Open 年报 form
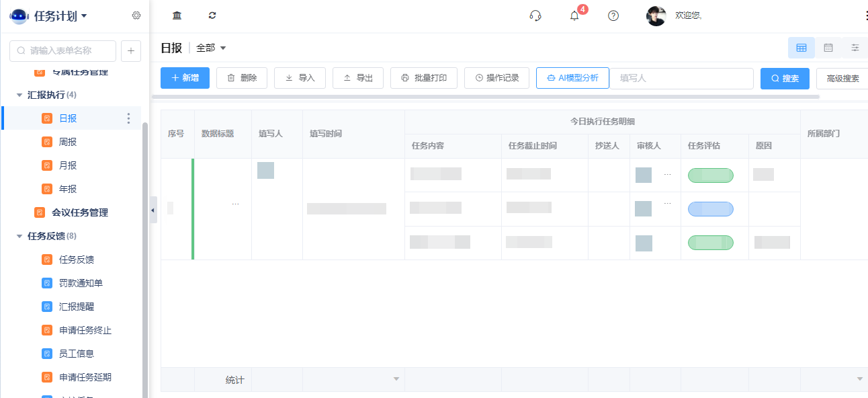This screenshot has width=868, height=398. pyautogui.click(x=68, y=189)
